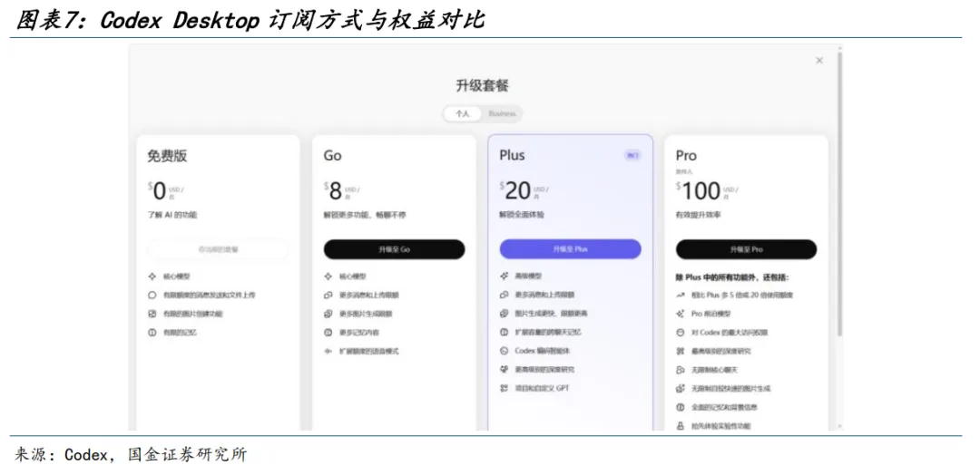980x475 pixels.
Task: Click the 有限的记忆 feature text
Action: coord(180,333)
